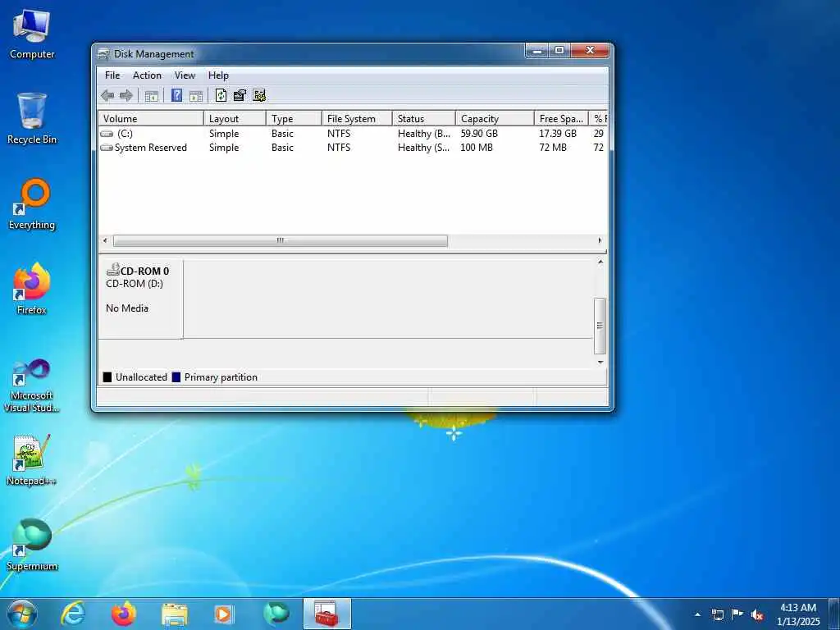Open Windows Media Player from the taskbar
The width and height of the screenshot is (840, 630).
click(x=224, y=614)
